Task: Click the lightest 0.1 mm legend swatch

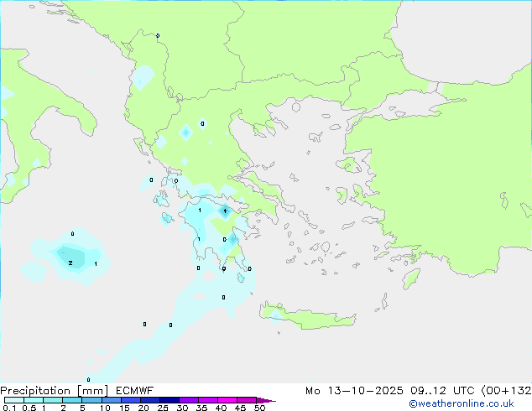Action: pos(8,401)
